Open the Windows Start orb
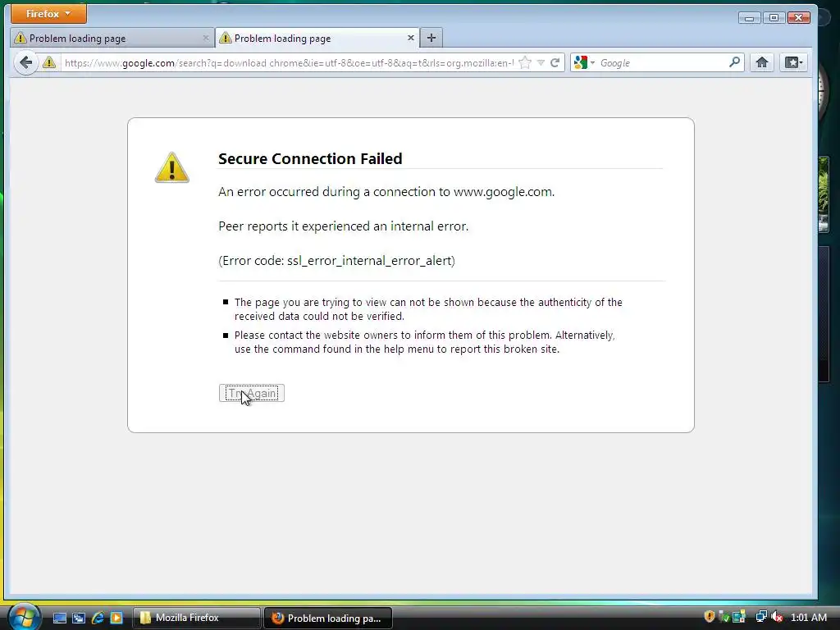This screenshot has height=630, width=840. (24, 617)
